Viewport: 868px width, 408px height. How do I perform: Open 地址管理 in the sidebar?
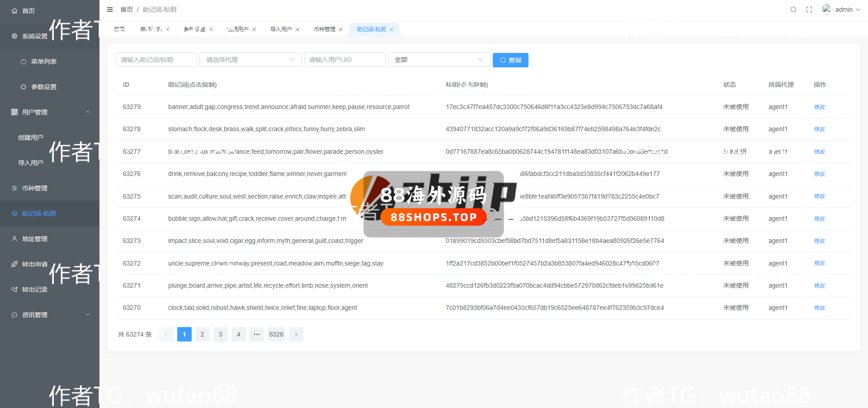pos(35,239)
